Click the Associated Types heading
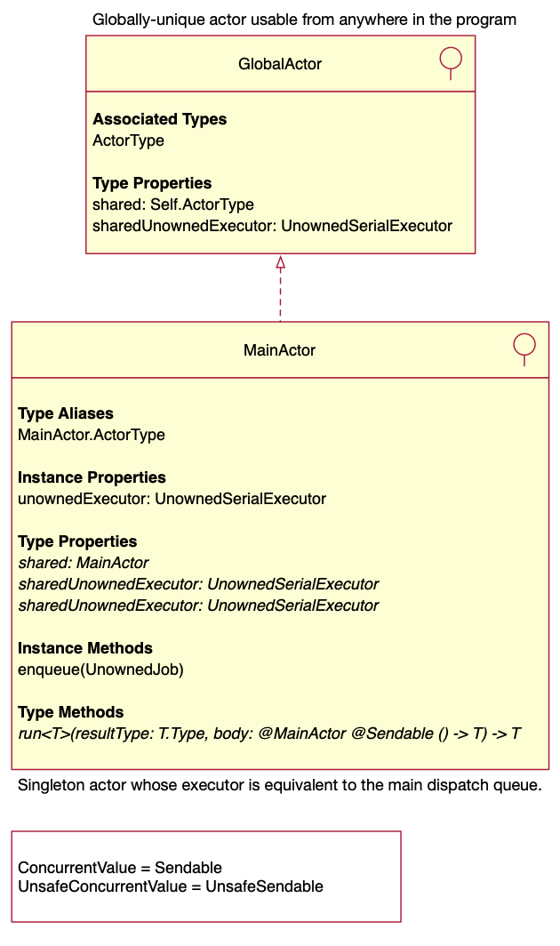The width and height of the screenshot is (560, 946). [160, 119]
